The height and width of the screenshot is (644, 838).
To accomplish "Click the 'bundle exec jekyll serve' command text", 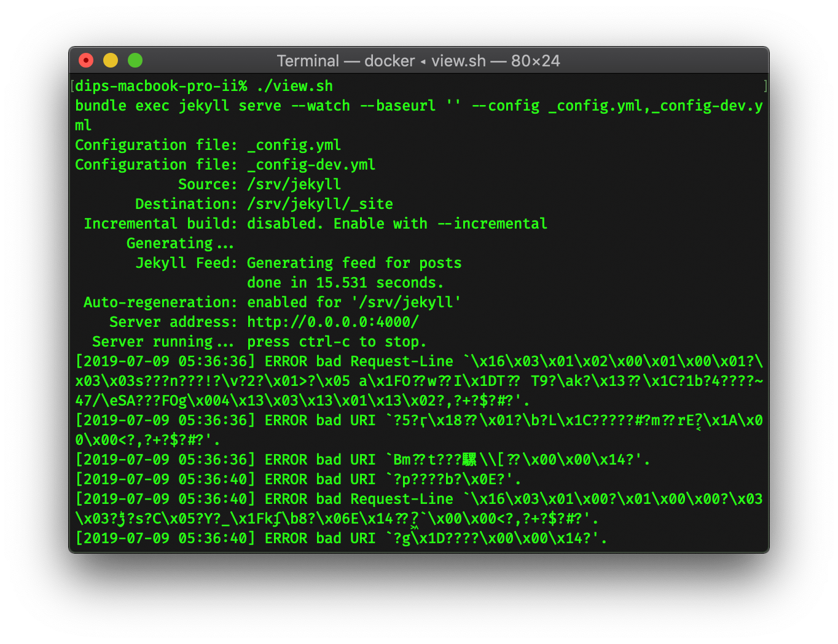I will pyautogui.click(x=178, y=106).
